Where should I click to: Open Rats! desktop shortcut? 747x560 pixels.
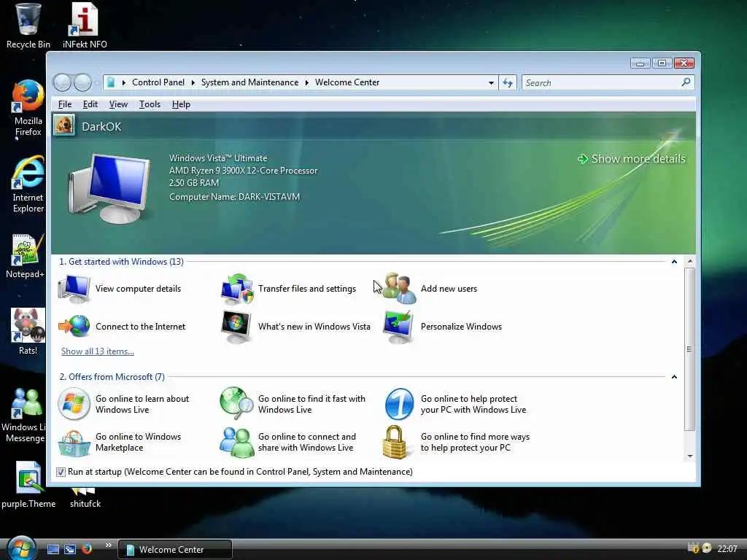click(x=28, y=332)
